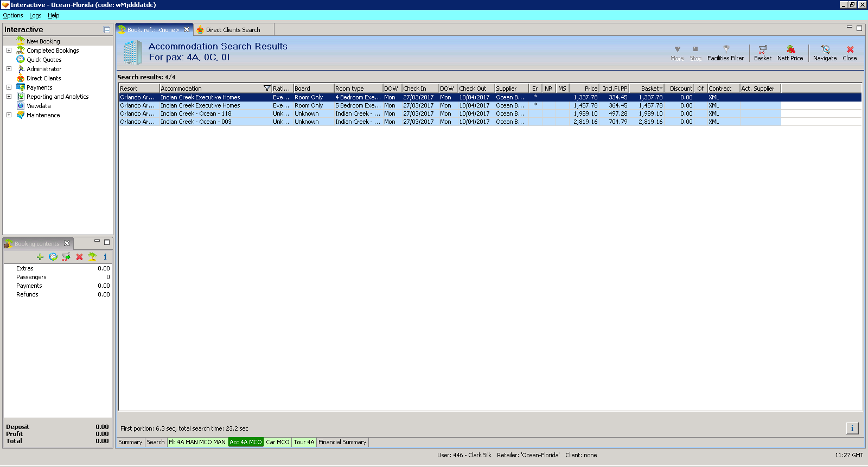Click the palm tree island icon in Booking contents toolbar
Screen dimensions: 868x467
point(92,257)
